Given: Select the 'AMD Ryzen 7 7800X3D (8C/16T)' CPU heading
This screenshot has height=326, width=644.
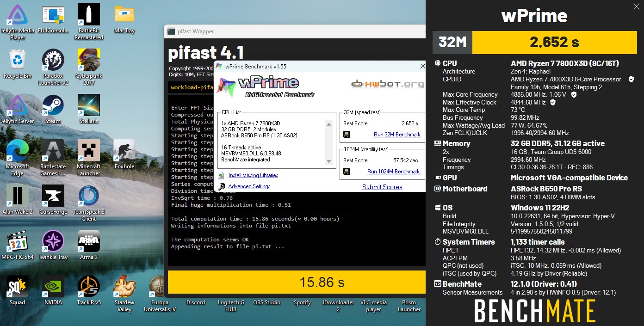Looking at the screenshot, I should pos(565,63).
